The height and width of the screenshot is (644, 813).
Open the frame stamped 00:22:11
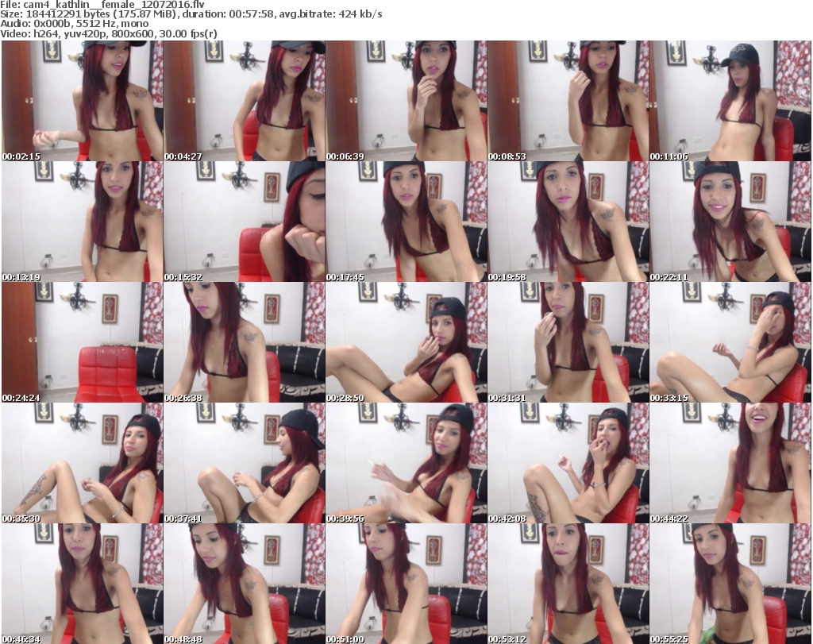(730, 222)
